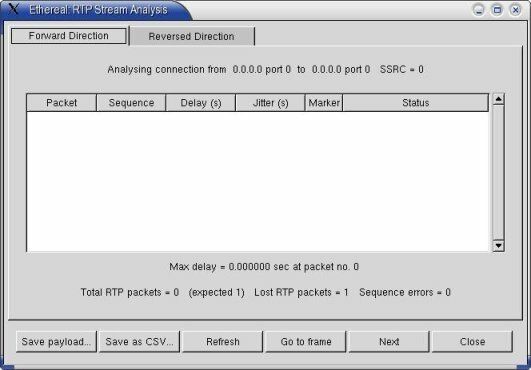The image size is (531, 370).
Task: Click the '(expected 1)' text
Action: pos(216,292)
